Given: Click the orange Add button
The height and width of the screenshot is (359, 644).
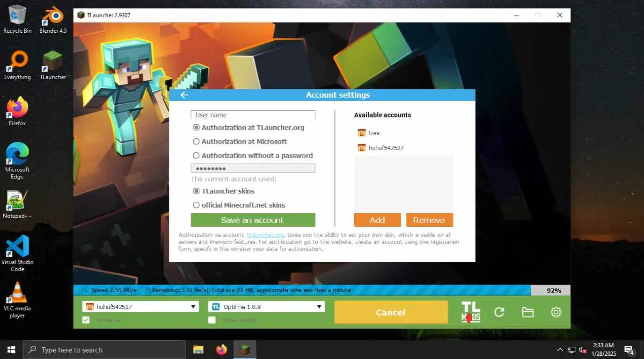Looking at the screenshot, I should pos(377,220).
